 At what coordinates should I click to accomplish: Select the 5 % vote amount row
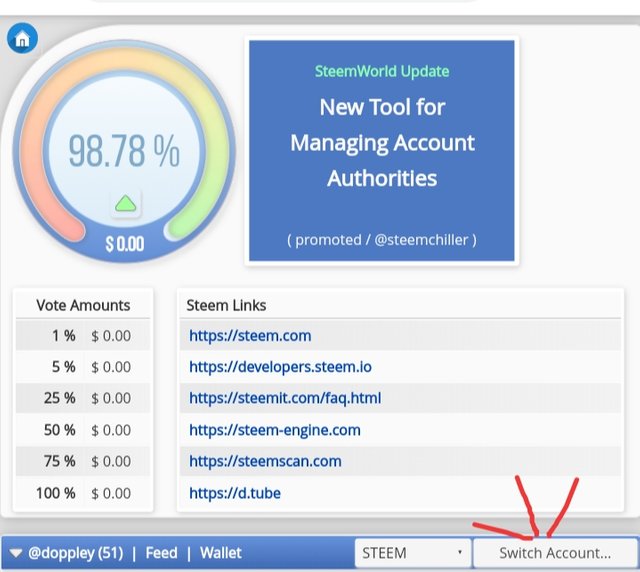(x=83, y=367)
